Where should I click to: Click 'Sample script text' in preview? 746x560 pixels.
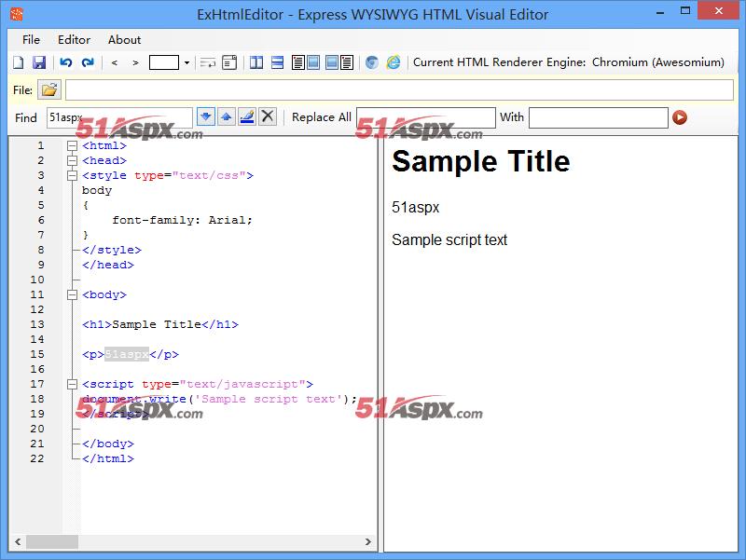click(449, 239)
